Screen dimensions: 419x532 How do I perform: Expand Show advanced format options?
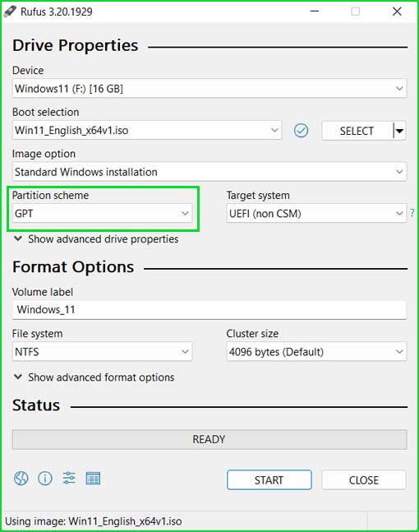click(x=94, y=377)
